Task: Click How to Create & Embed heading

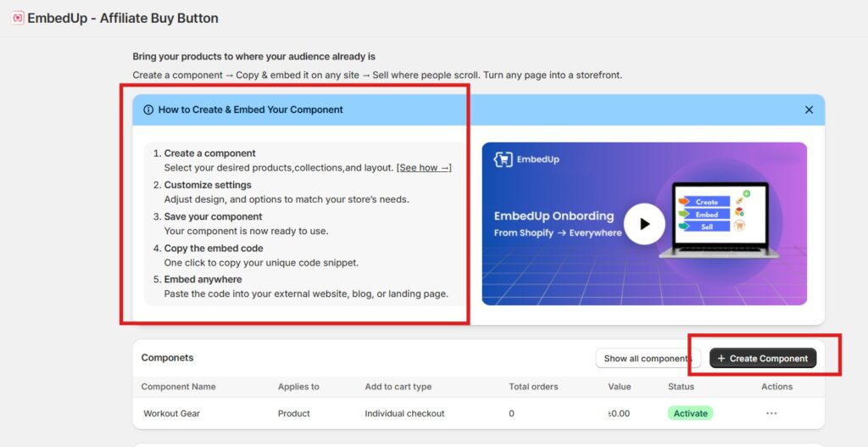Action: pyautogui.click(x=251, y=109)
